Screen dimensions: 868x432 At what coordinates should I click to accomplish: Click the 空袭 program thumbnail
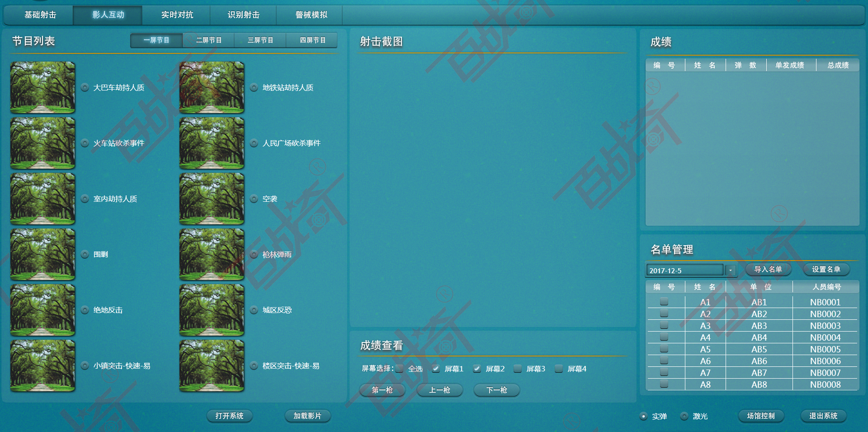212,199
